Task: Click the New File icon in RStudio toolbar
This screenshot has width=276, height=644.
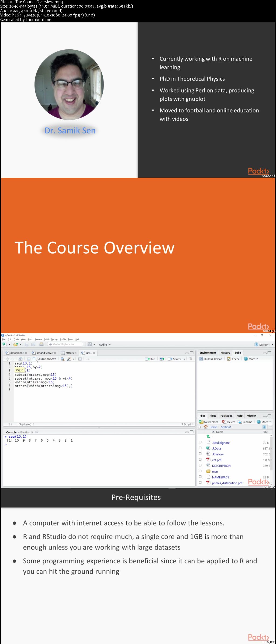Action: (4, 344)
